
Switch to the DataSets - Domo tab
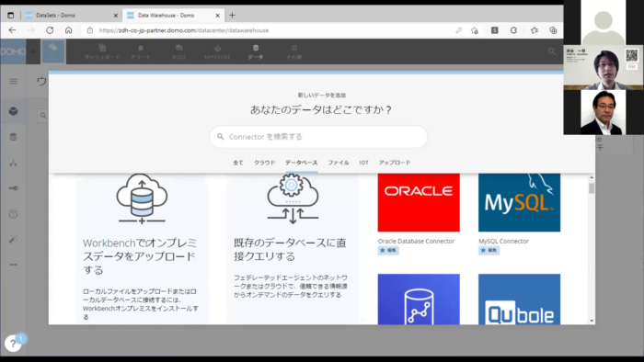click(70, 16)
